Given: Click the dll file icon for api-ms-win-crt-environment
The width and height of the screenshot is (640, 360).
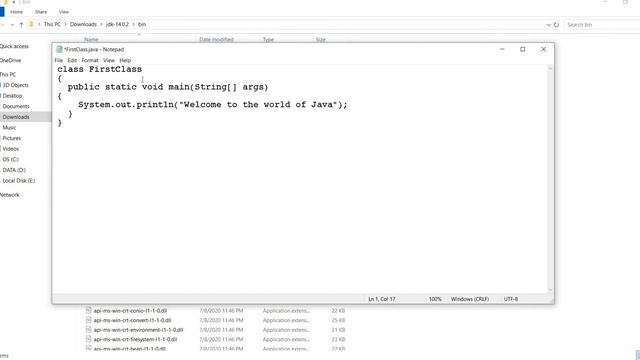Looking at the screenshot, I should point(88,329).
